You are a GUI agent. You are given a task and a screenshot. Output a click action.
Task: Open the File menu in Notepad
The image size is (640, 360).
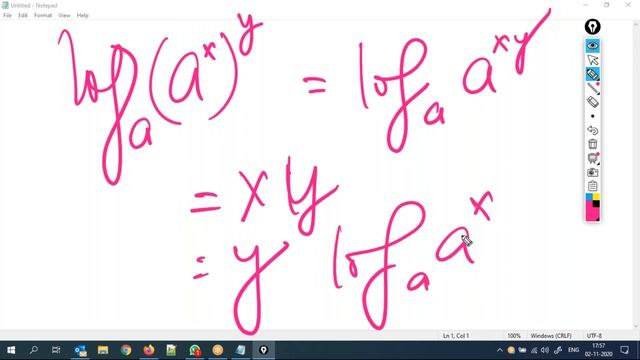(x=7, y=16)
